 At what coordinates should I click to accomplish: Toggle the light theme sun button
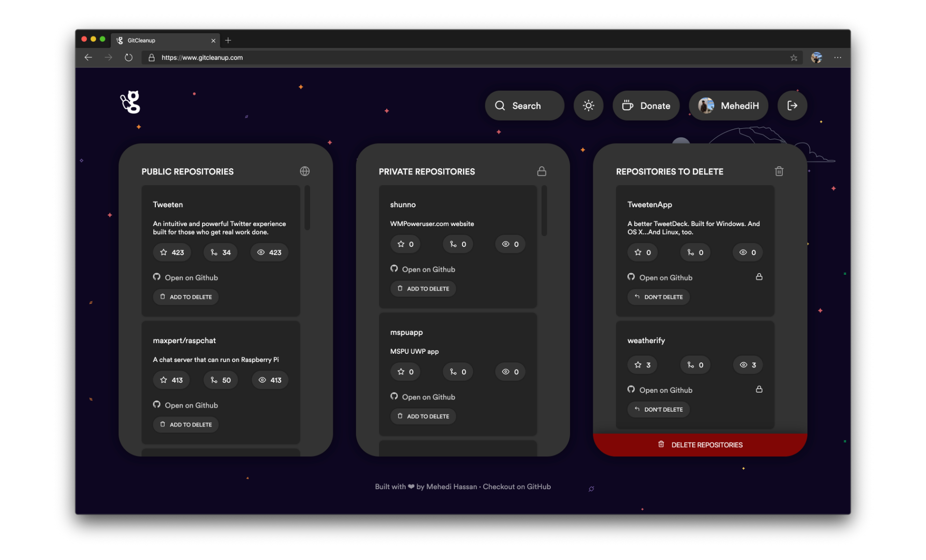pos(588,106)
